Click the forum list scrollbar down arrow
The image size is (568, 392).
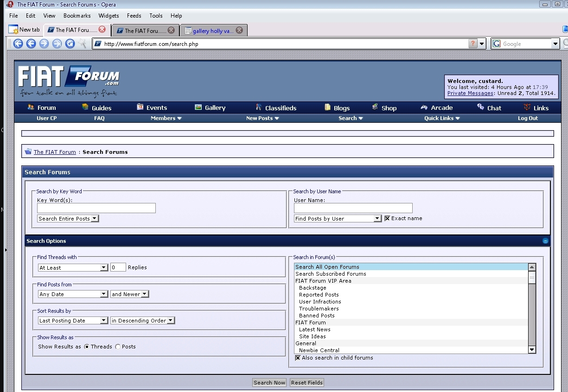(x=532, y=350)
